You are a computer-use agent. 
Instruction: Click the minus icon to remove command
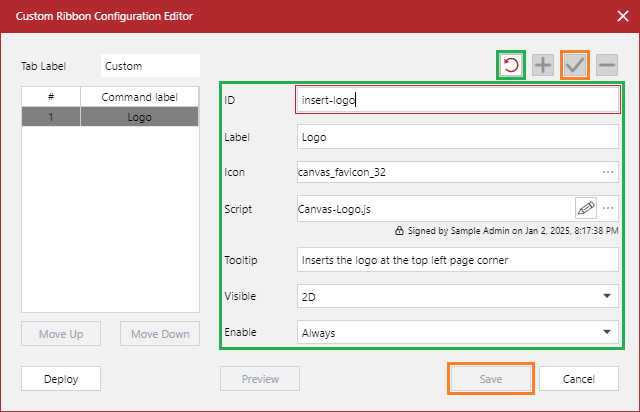pos(606,66)
